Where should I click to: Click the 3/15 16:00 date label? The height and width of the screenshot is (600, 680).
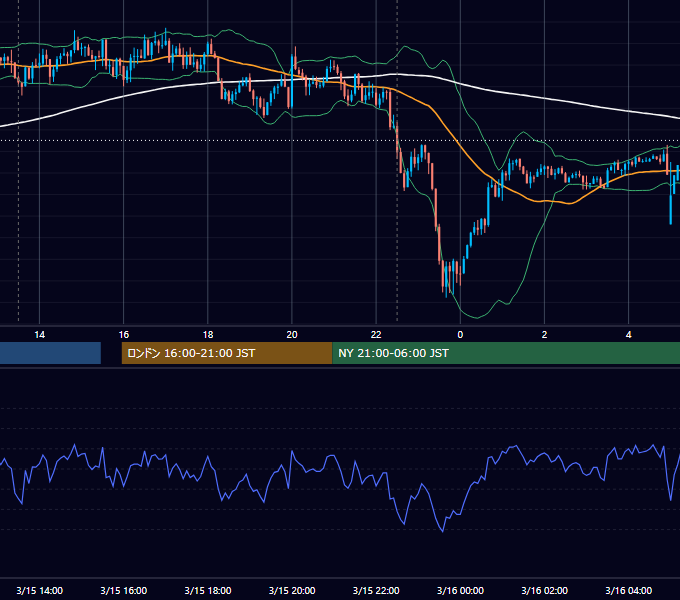[124, 590]
